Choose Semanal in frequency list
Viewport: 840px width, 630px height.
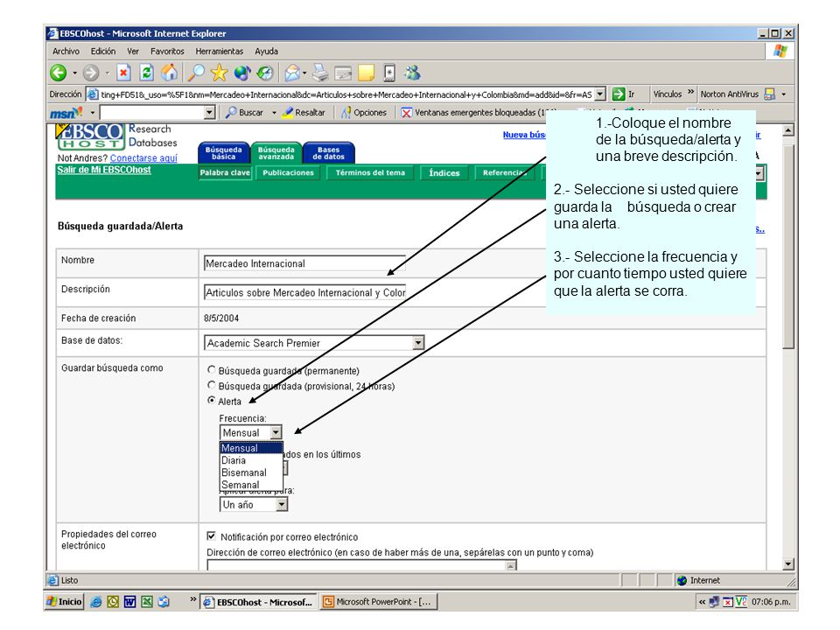click(x=251, y=485)
